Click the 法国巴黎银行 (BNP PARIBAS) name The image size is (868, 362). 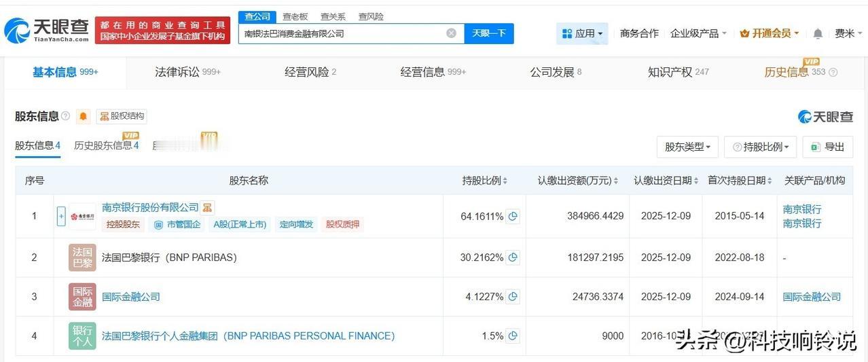tap(169, 257)
